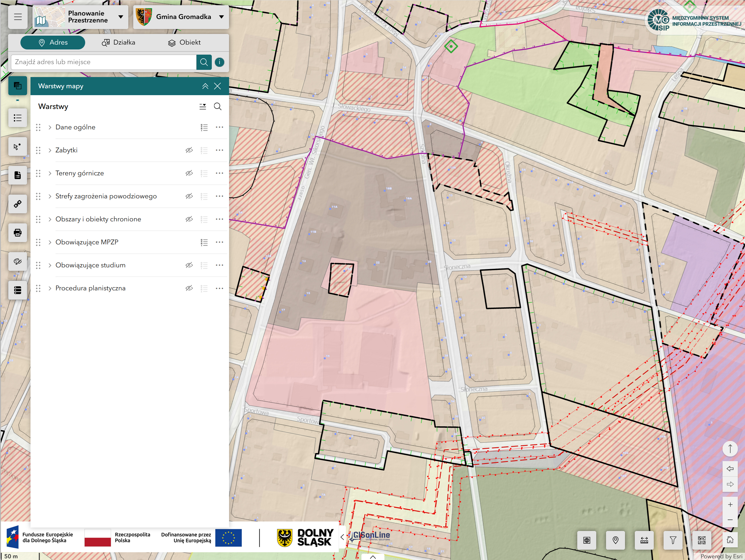
Task: Select the basemap/palette icon in sidebar
Action: 18,262
